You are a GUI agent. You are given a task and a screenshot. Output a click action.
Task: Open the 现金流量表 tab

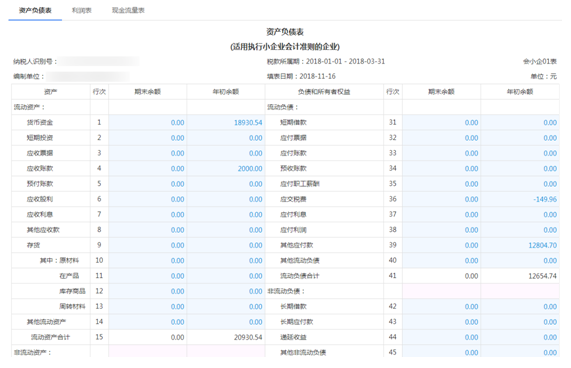pyautogui.click(x=128, y=10)
